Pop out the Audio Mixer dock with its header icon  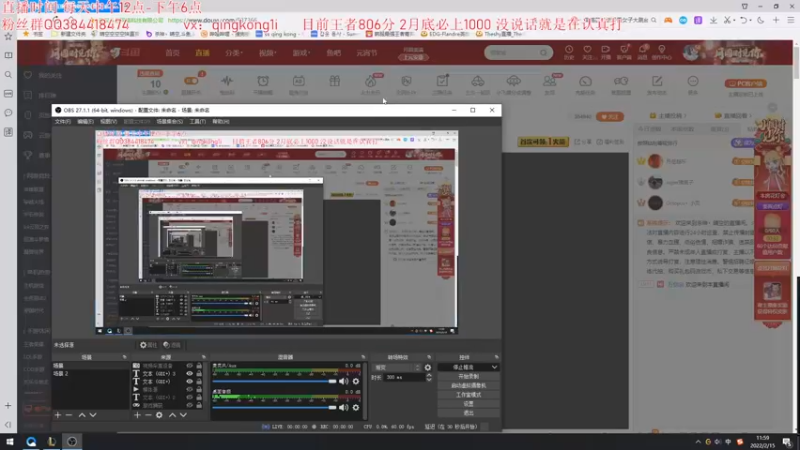(x=363, y=357)
